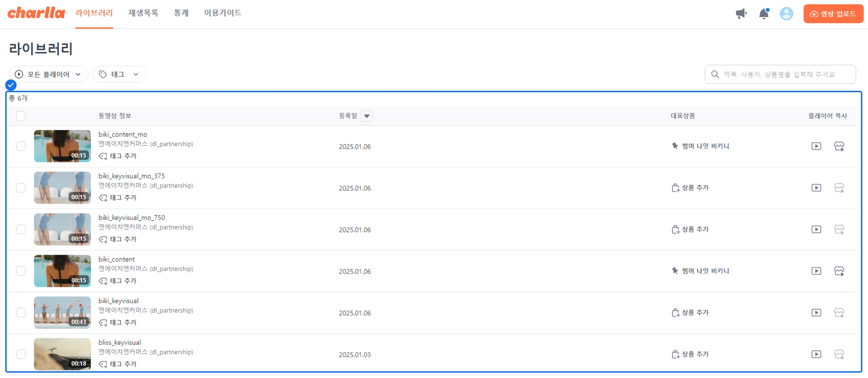The width and height of the screenshot is (868, 378).
Task: Open the biki_keyvisual video thumbnail
Action: pos(62,312)
